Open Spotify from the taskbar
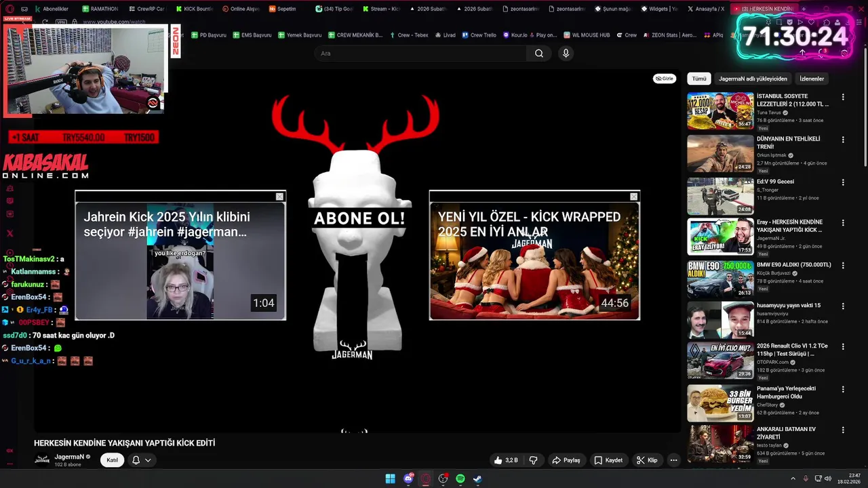 [460, 479]
